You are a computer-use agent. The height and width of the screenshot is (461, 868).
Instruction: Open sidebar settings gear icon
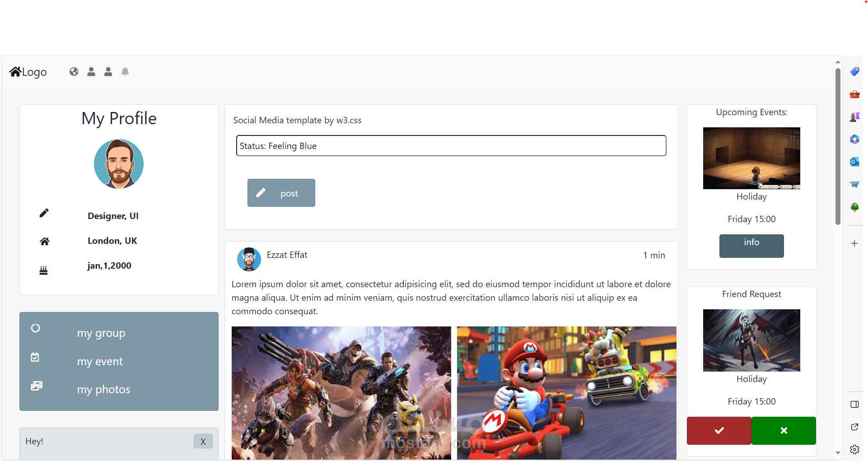tap(854, 450)
